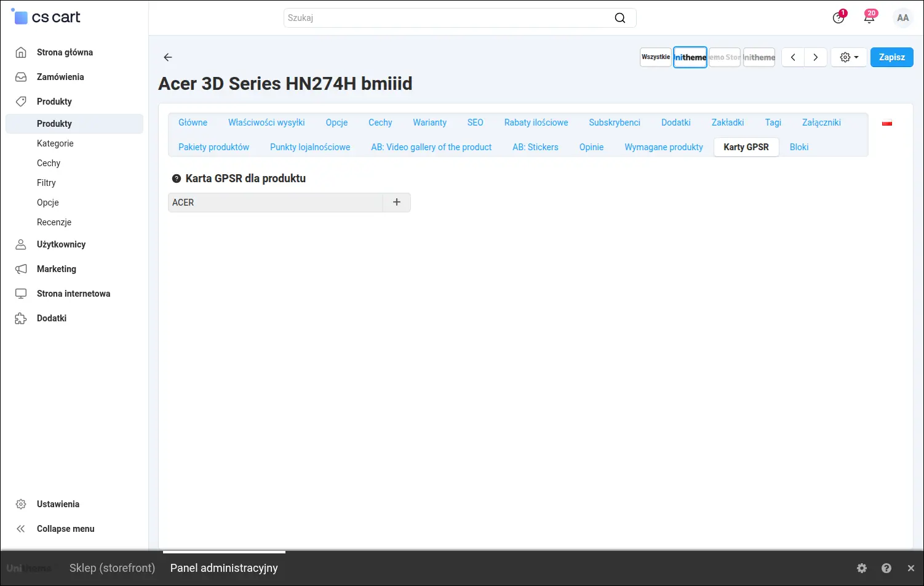Select the last greyed Unitheme storefront button
Image resolution: width=924 pixels, height=586 pixels.
(759, 57)
